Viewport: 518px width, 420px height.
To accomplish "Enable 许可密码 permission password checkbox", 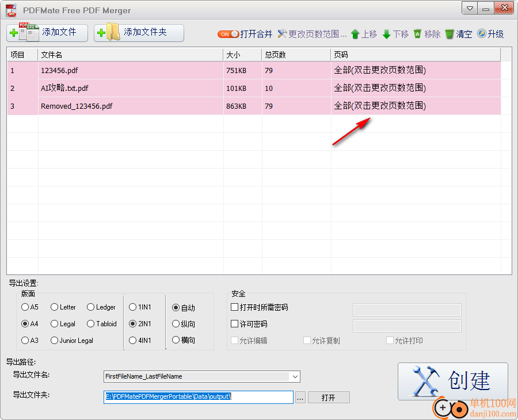I will click(235, 323).
